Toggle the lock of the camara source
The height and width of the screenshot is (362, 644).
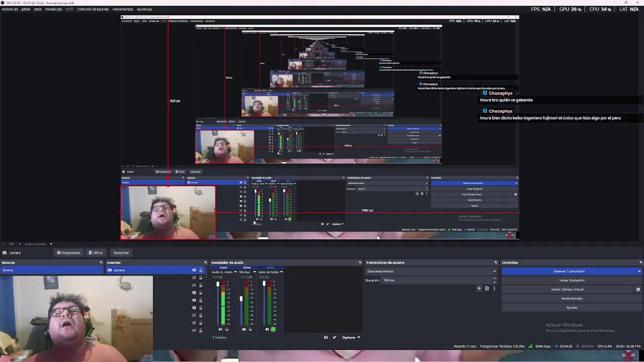[x=201, y=270]
